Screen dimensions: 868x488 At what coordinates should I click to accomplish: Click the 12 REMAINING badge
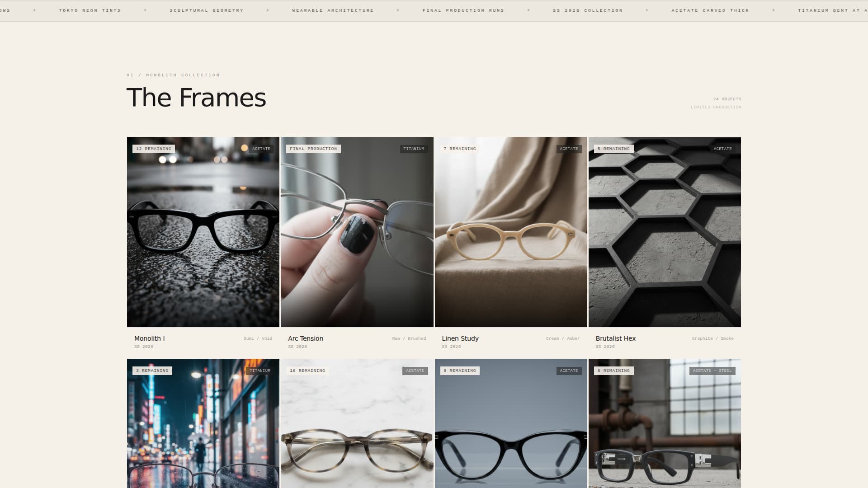(154, 149)
